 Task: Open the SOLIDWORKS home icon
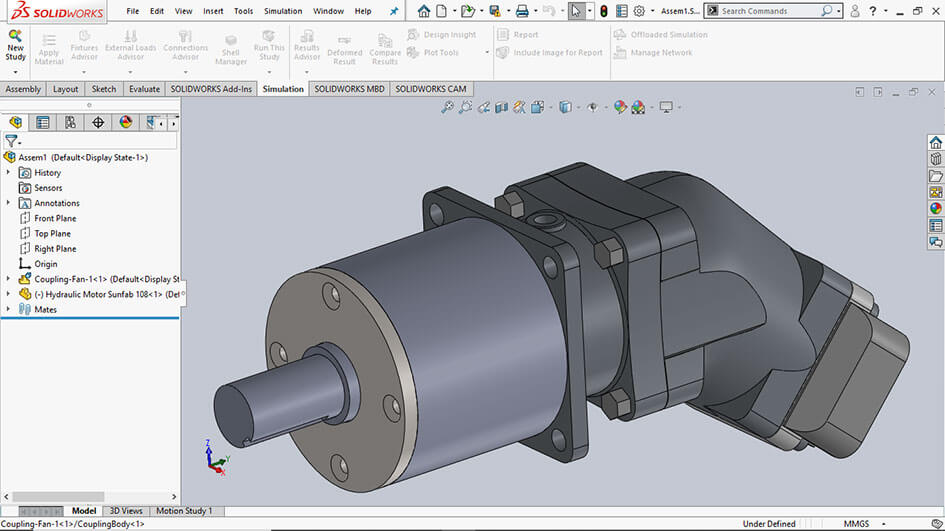[x=424, y=11]
